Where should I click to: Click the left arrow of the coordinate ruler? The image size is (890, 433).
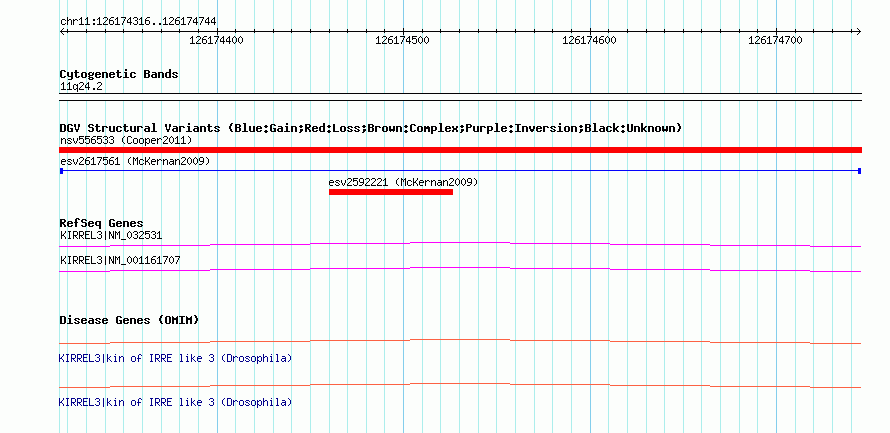click(x=62, y=31)
